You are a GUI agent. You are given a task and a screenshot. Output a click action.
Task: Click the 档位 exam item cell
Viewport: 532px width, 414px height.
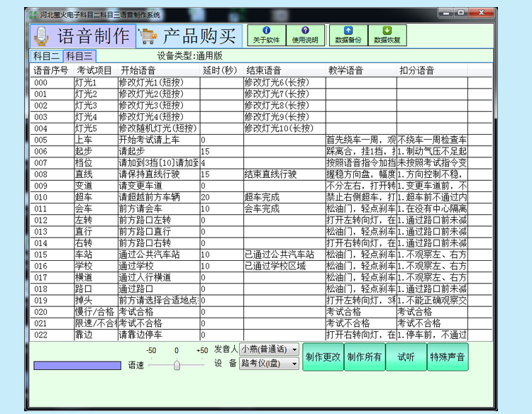[96, 163]
